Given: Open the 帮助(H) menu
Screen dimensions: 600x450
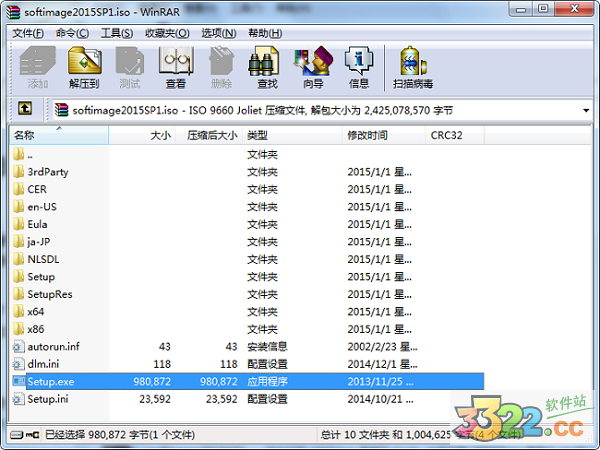Looking at the screenshot, I should click(x=265, y=33).
